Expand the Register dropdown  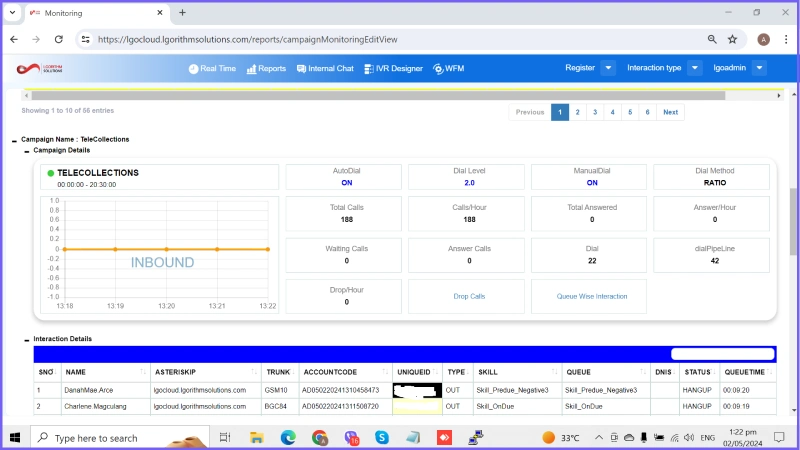tap(608, 68)
